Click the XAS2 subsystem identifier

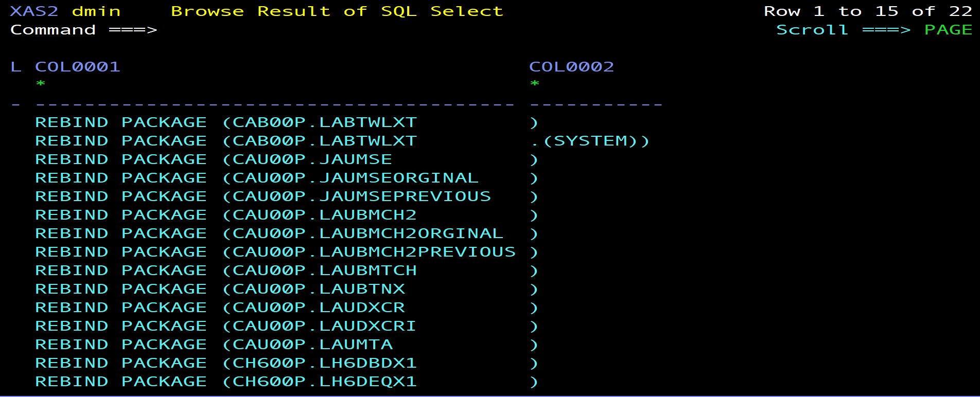point(34,11)
